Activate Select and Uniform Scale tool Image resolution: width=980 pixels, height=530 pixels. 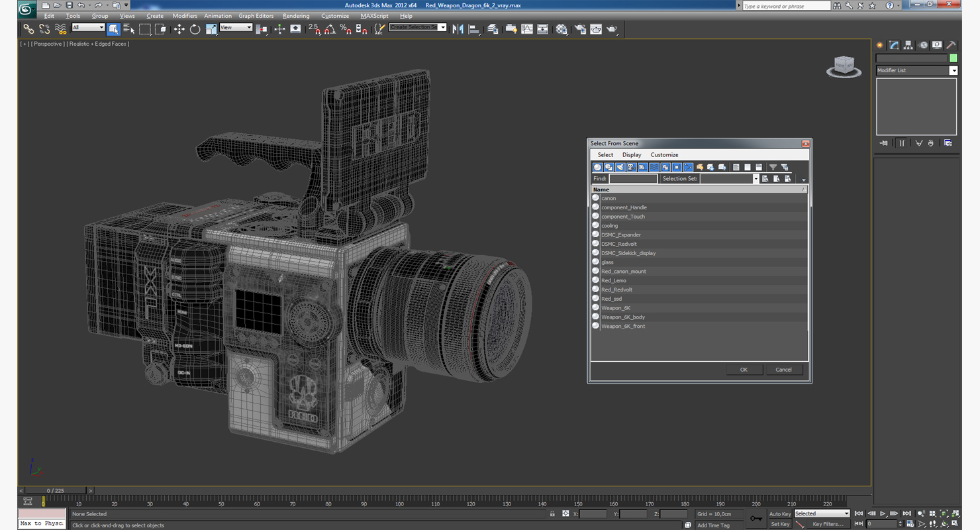pyautogui.click(x=211, y=29)
